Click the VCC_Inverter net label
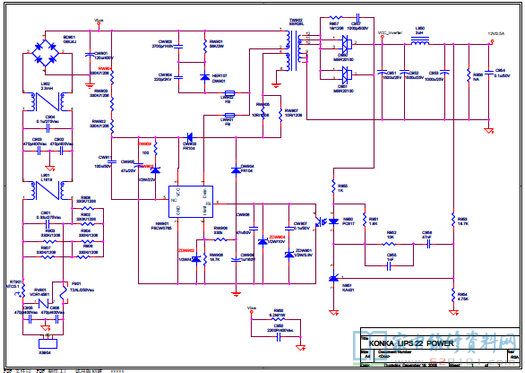This screenshot has height=373, width=525. tap(390, 33)
